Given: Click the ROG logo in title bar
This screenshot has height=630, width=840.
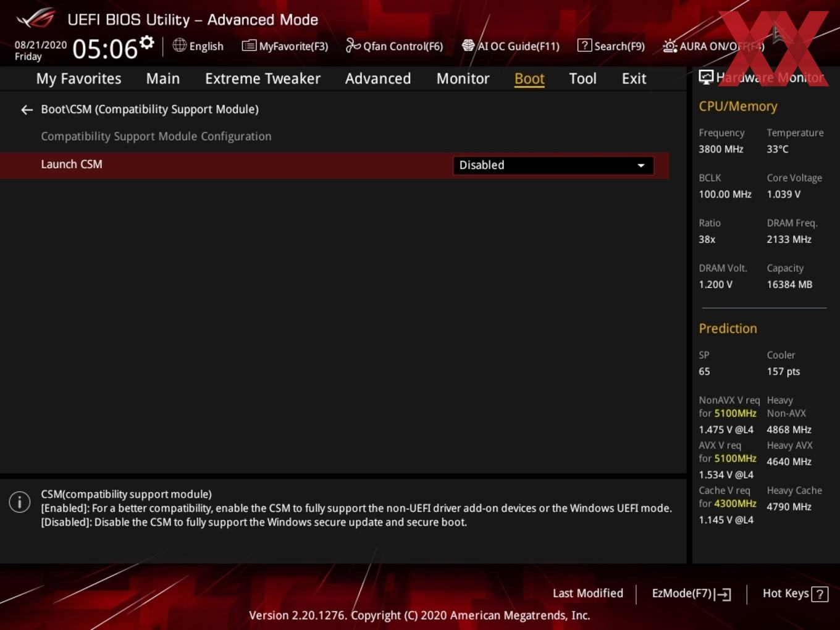Looking at the screenshot, I should pos(36,19).
